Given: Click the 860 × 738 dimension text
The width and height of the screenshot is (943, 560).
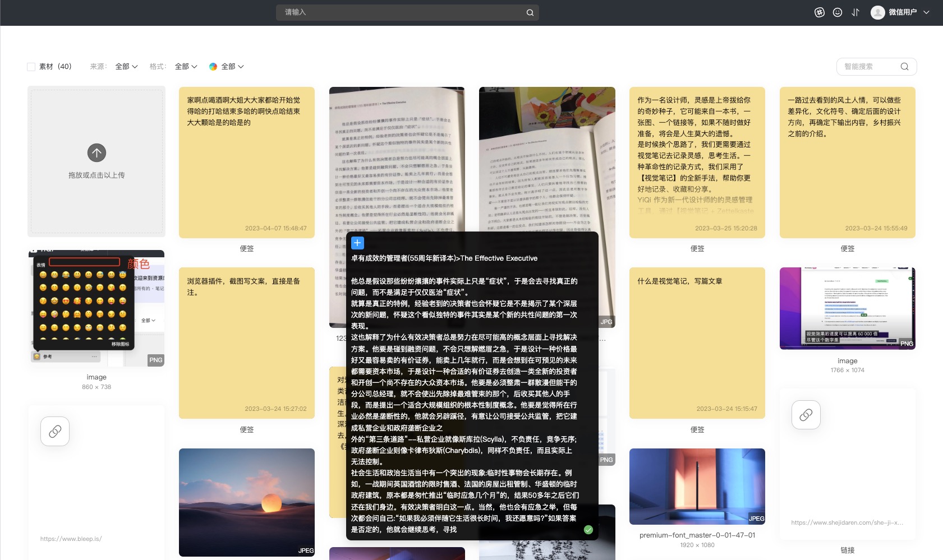Looking at the screenshot, I should pyautogui.click(x=96, y=387).
